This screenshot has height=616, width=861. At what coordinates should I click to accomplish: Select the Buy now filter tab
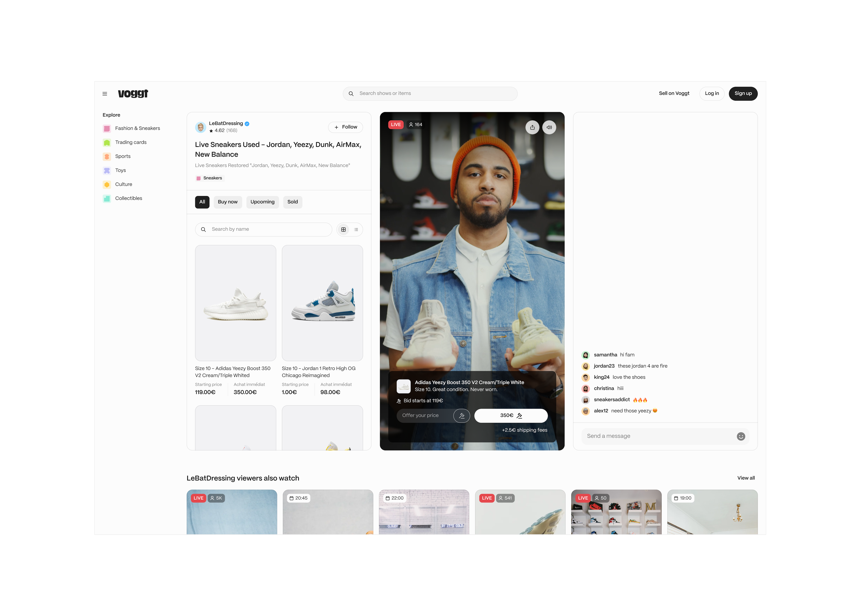coord(227,202)
